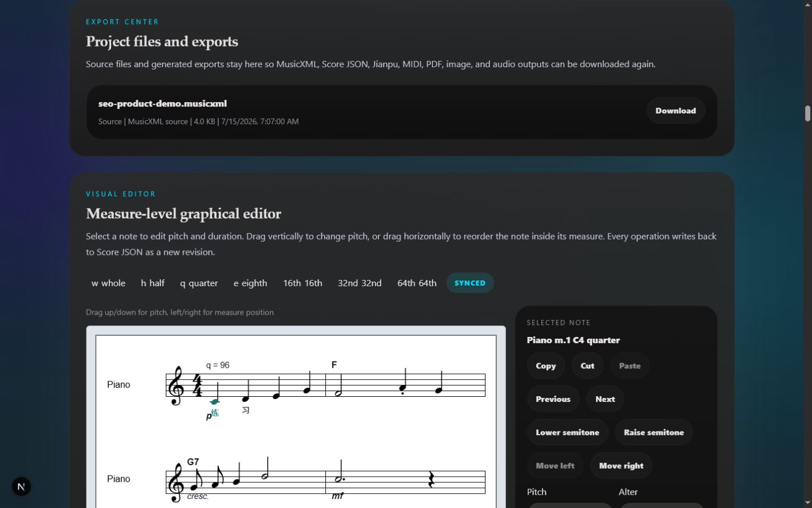Click the SYNCED status badge
The width and height of the screenshot is (812, 508).
pos(470,283)
